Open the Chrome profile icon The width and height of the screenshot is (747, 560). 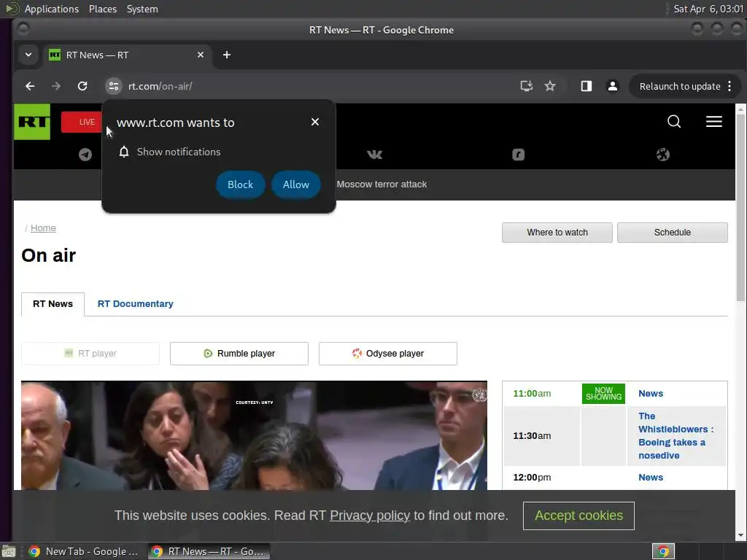(x=613, y=86)
